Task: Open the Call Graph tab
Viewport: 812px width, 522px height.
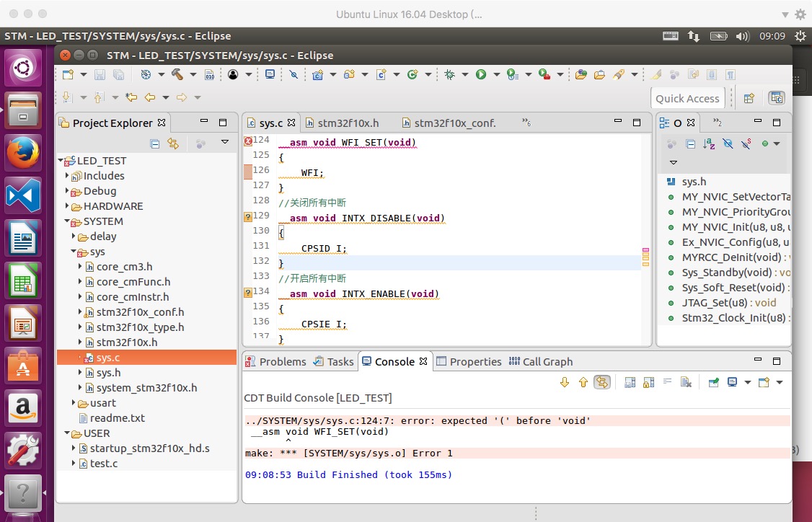Action: pos(541,361)
